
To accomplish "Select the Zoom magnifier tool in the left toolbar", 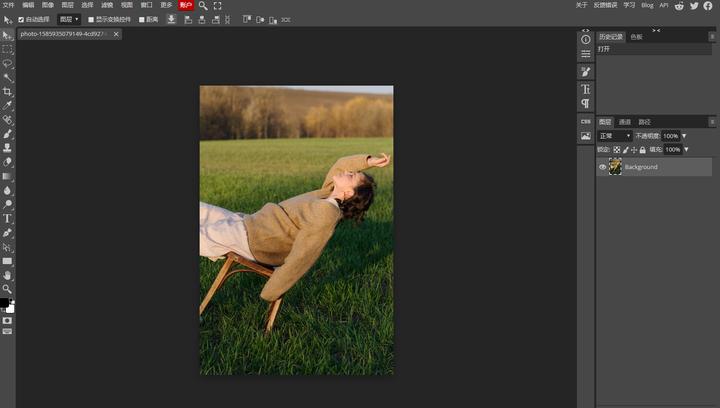I will [x=7, y=289].
